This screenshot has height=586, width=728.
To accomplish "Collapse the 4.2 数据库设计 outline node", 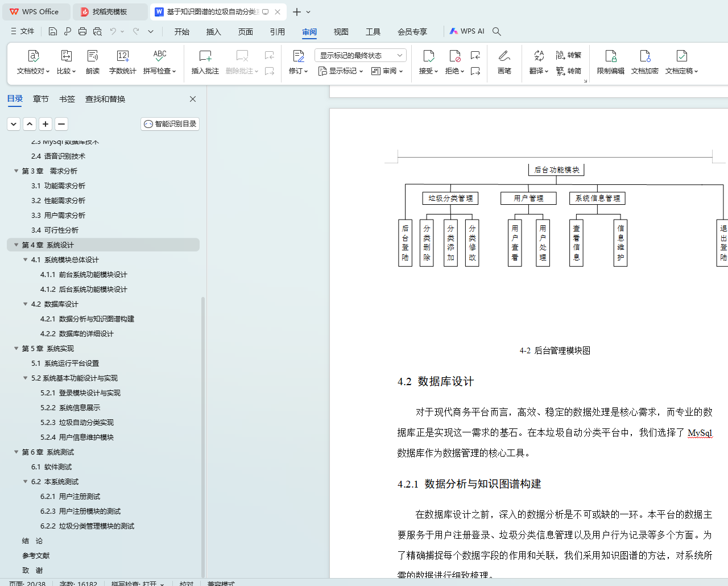I will click(25, 304).
